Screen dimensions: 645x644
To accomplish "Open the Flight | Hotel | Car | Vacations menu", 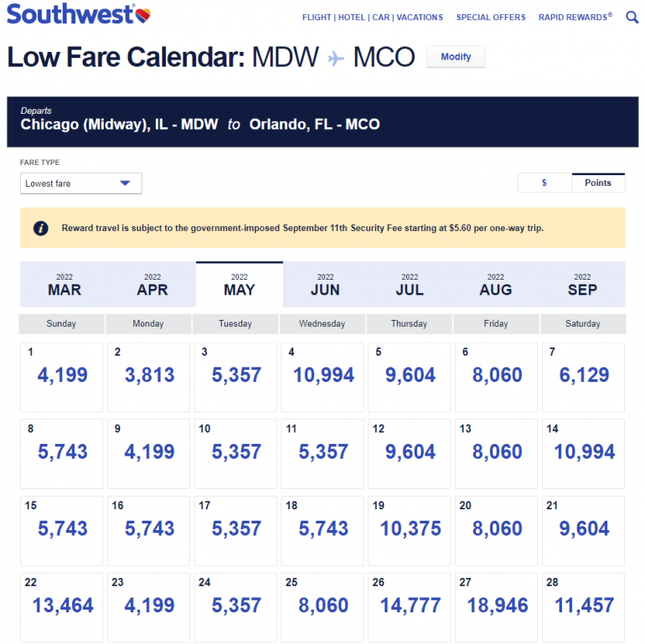I will tap(372, 18).
